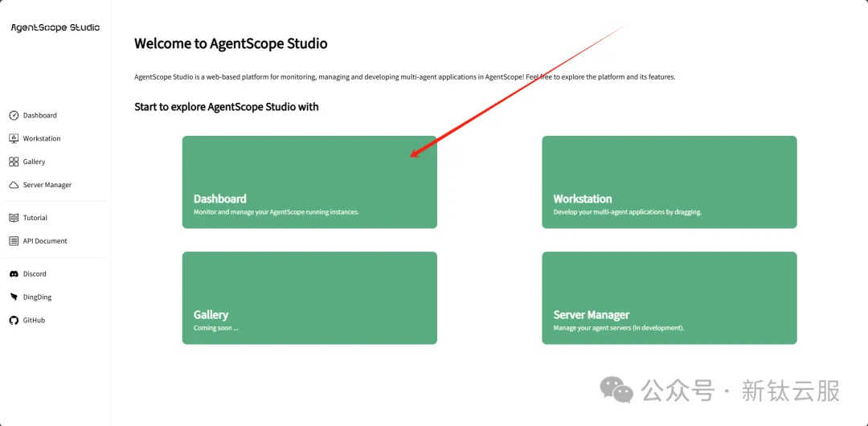The image size is (868, 426).
Task: Click the DingDing logo icon
Action: point(14,297)
